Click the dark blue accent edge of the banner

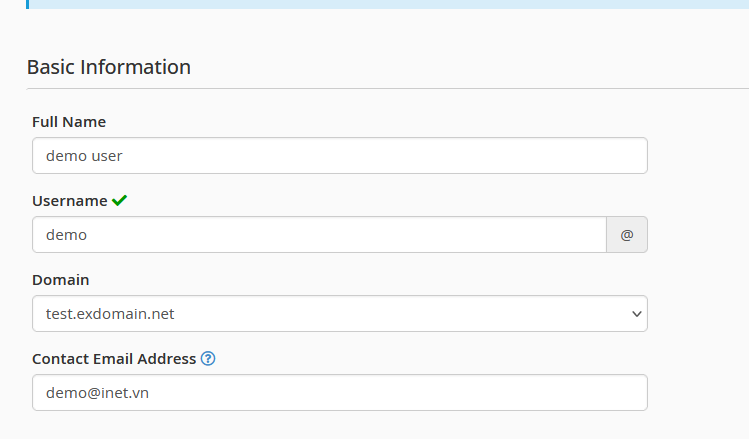click(x=28, y=4)
